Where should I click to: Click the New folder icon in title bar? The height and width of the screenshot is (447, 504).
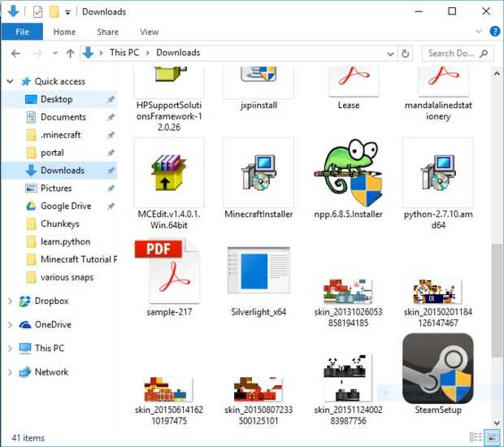click(54, 12)
